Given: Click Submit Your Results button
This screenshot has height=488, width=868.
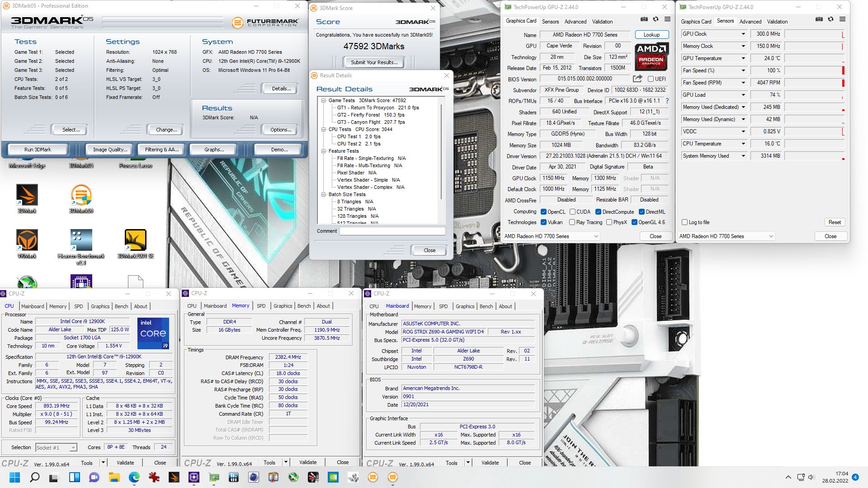Looking at the screenshot, I should coord(374,62).
